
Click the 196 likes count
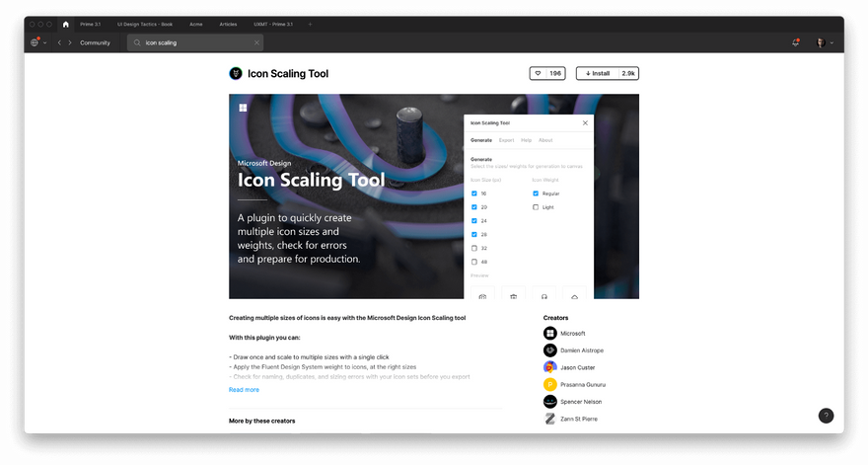(x=555, y=73)
